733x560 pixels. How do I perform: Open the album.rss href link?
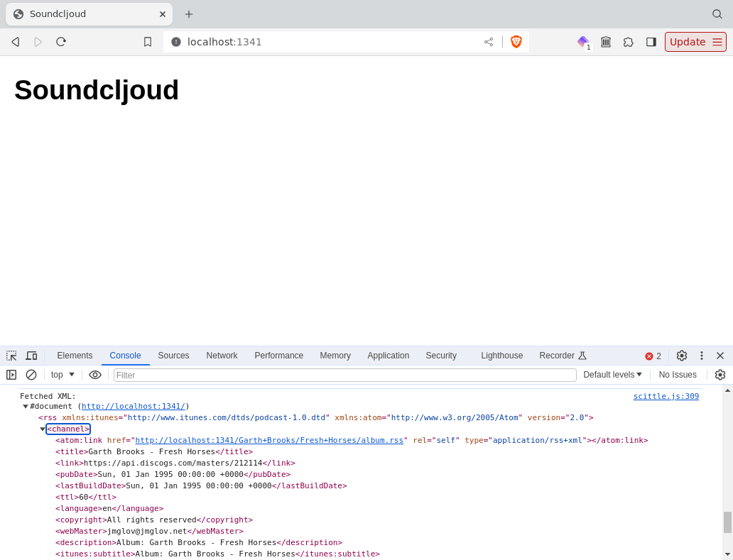pos(269,440)
